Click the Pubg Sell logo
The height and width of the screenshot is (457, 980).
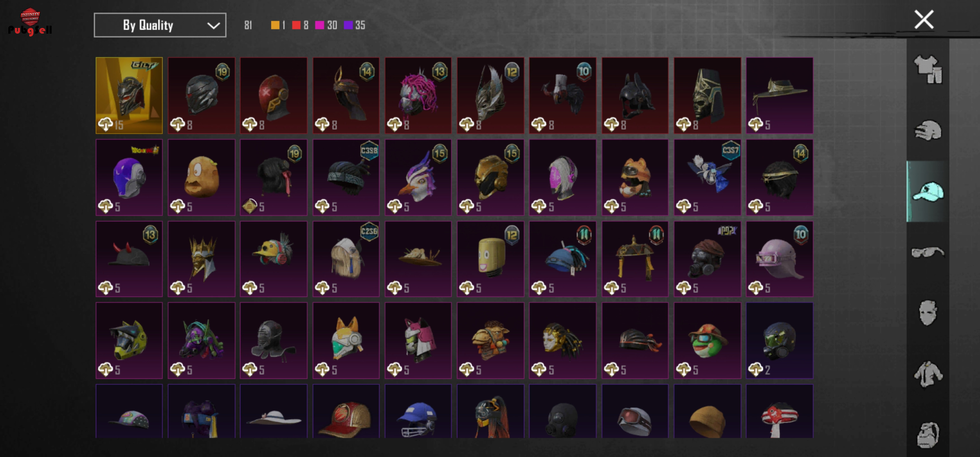pyautogui.click(x=30, y=22)
